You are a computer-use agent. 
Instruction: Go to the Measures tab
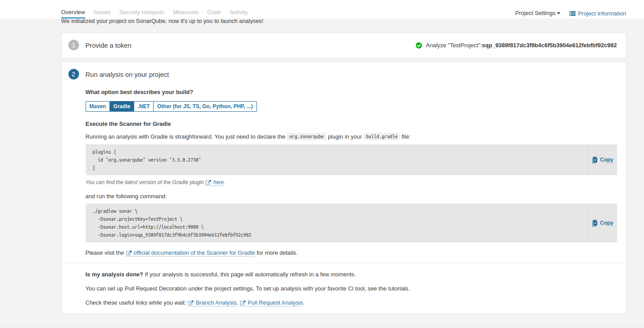(185, 12)
